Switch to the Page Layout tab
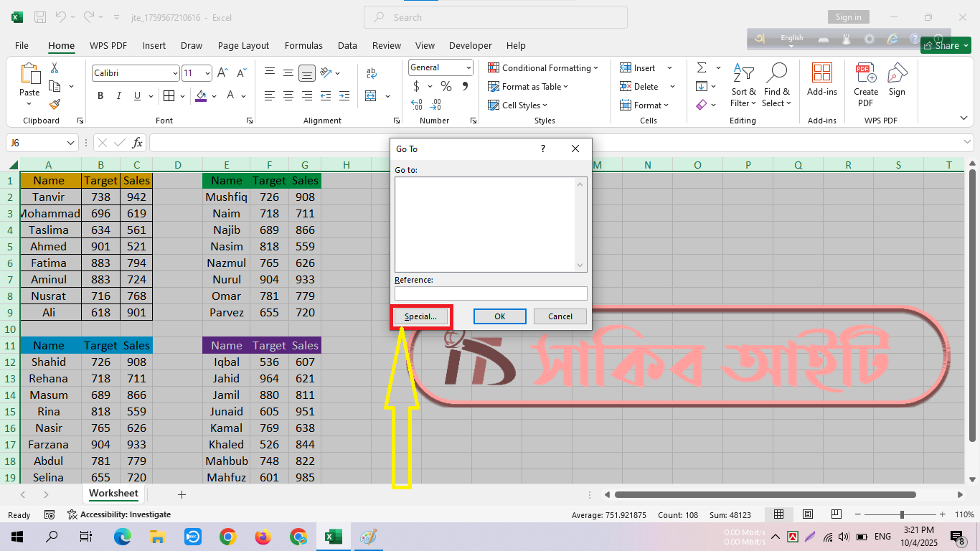 point(243,45)
